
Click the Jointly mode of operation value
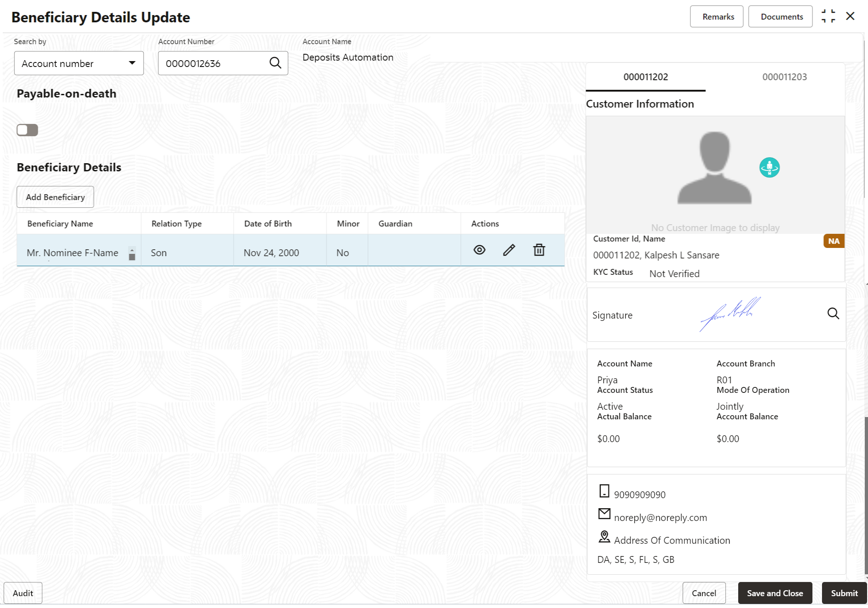[x=730, y=407]
